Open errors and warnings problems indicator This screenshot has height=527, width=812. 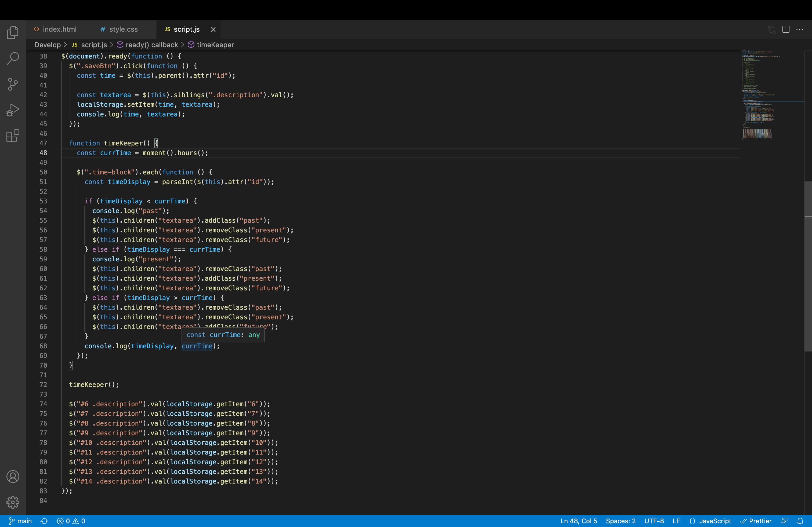click(71, 521)
